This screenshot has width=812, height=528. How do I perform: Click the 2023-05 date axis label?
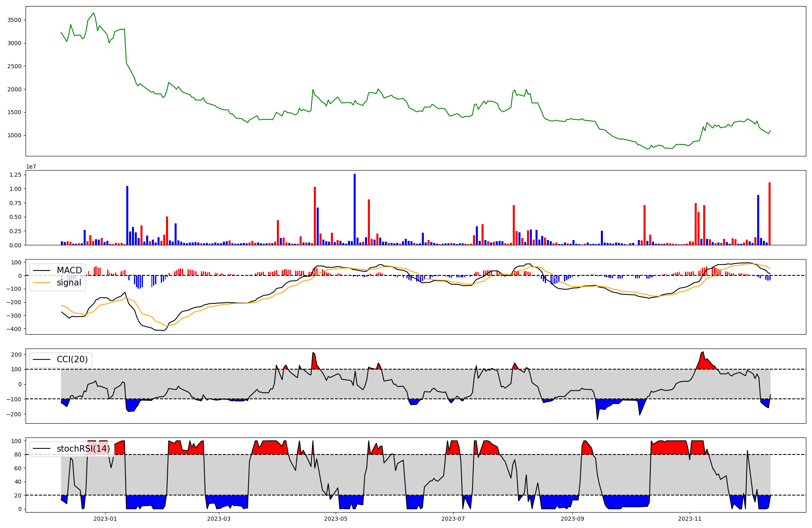pos(336,519)
